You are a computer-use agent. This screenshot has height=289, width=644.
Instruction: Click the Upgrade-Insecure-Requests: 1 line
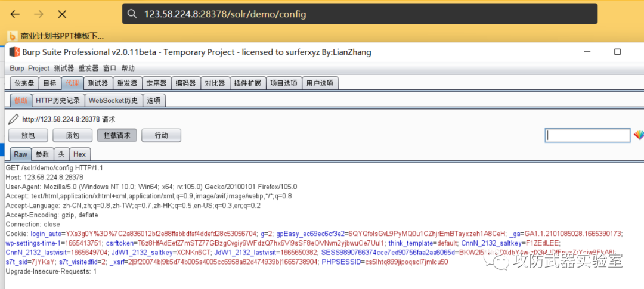click(51, 271)
